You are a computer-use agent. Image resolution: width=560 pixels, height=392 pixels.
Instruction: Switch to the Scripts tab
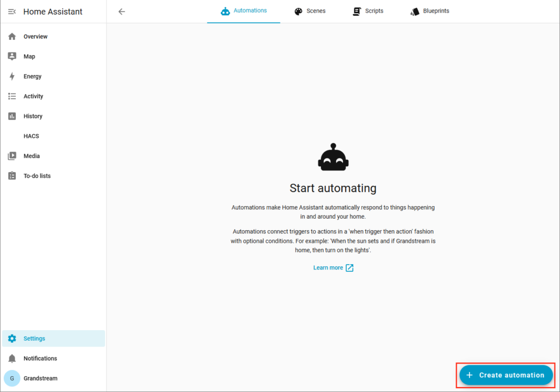368,11
